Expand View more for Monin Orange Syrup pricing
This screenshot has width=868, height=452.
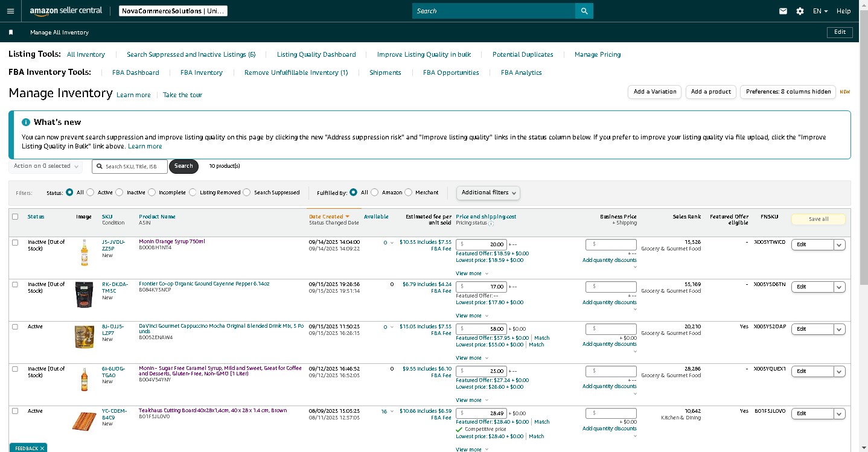[x=472, y=273]
